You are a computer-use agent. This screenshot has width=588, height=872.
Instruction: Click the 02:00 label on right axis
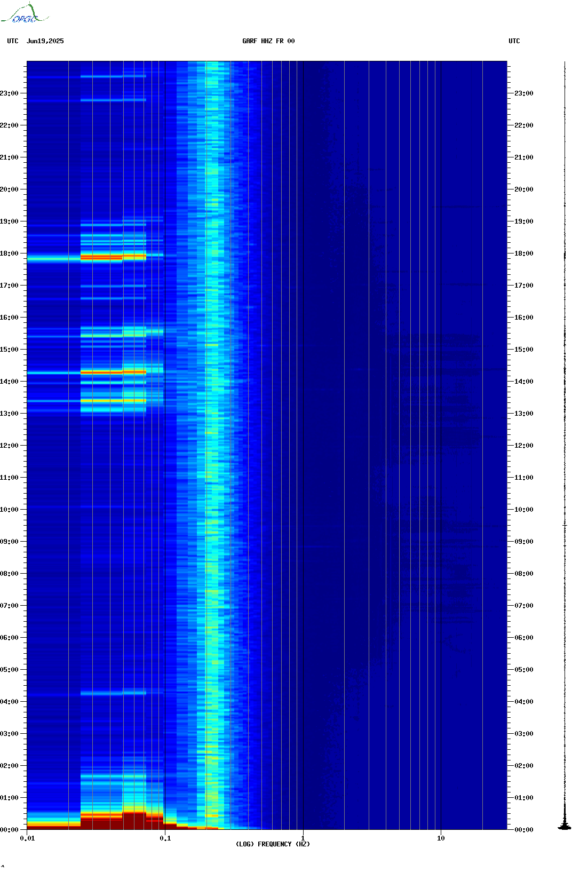coord(524,766)
